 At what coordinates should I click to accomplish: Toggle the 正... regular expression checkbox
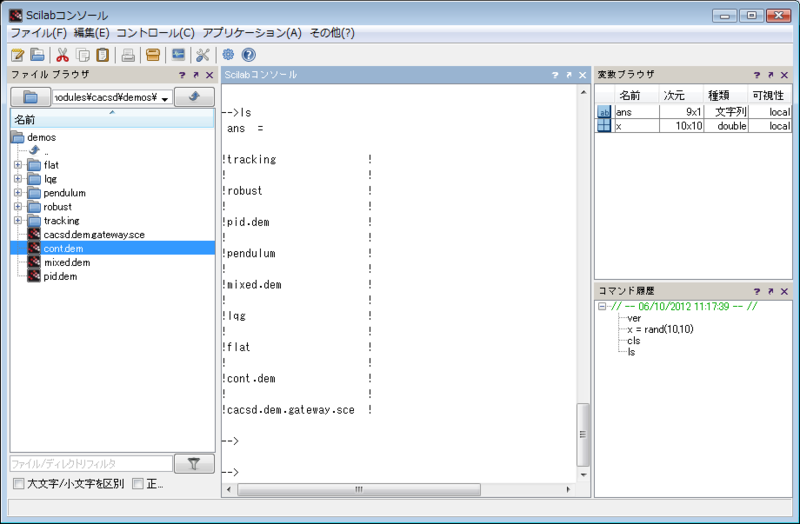coord(138,483)
